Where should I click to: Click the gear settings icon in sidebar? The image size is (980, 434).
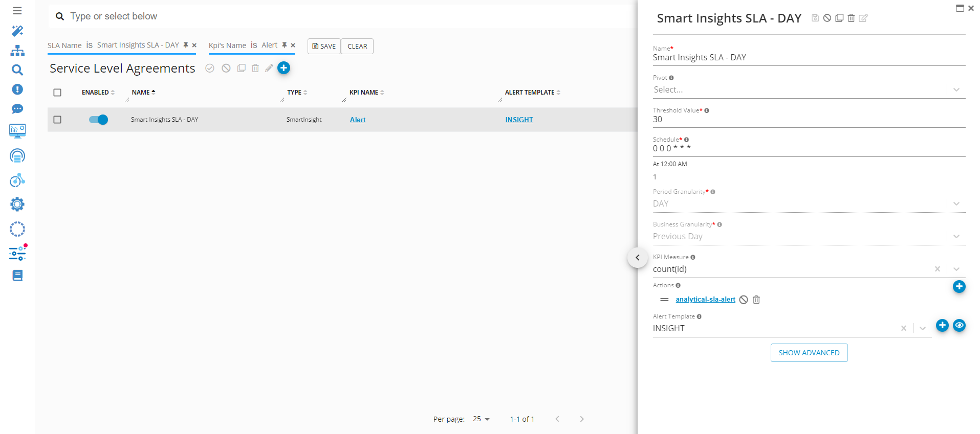(x=17, y=204)
